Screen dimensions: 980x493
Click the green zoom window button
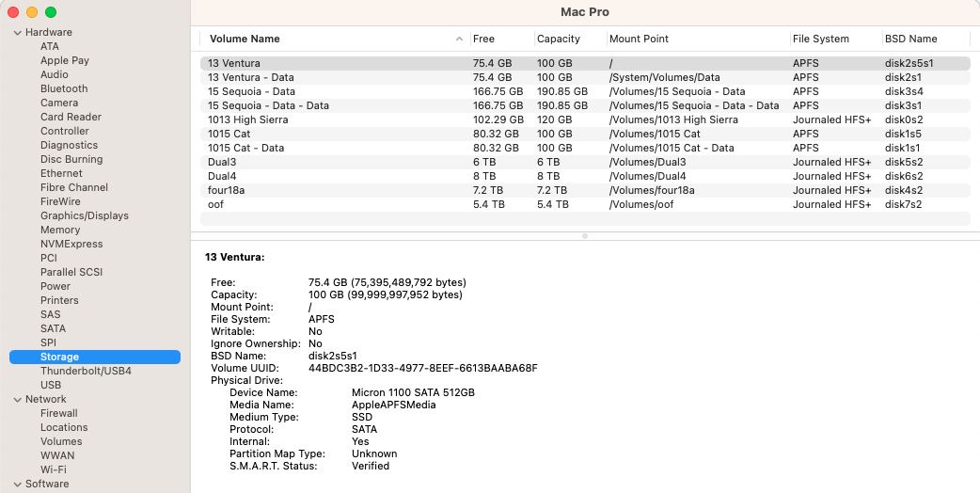51,12
